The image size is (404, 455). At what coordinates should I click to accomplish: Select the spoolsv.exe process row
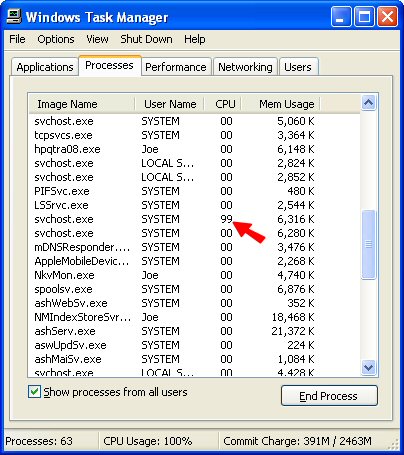175,289
